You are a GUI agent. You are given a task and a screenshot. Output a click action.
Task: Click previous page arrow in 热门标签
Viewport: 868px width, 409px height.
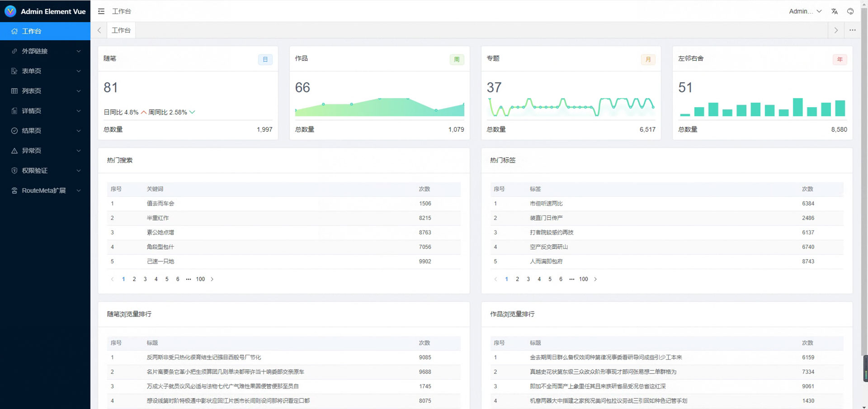coord(495,279)
